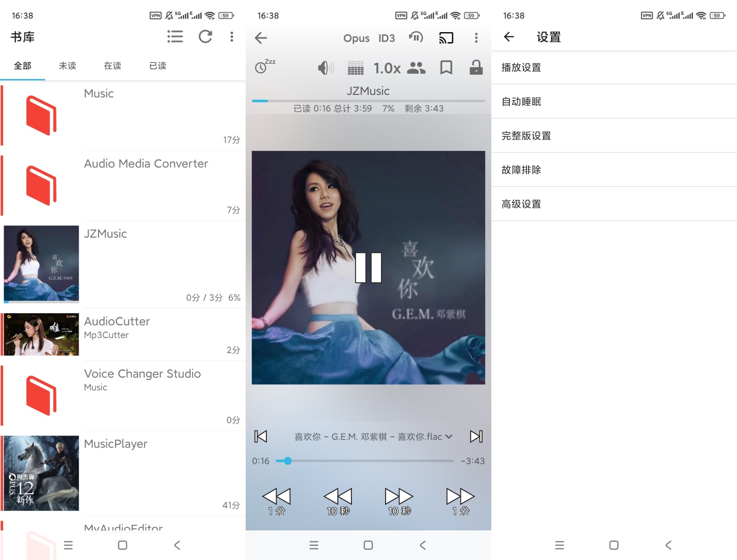Screen dimensions: 737x560
Task: Select the 全部 tab
Action: pyautogui.click(x=22, y=66)
